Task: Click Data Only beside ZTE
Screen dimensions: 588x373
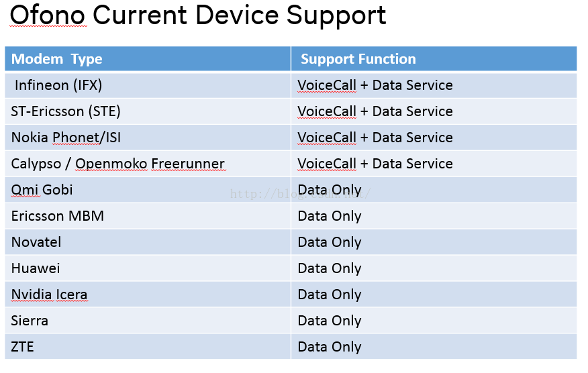Action: coord(330,348)
